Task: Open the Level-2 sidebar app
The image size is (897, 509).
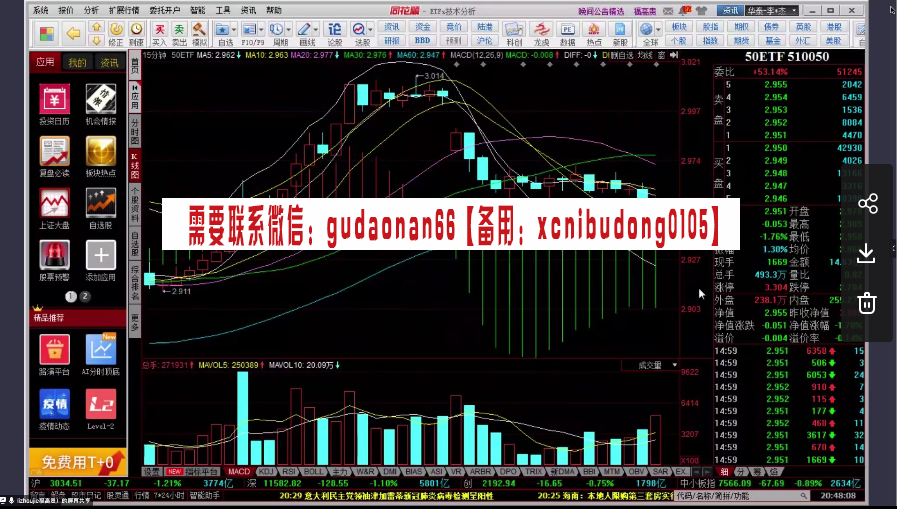Action: [x=101, y=409]
